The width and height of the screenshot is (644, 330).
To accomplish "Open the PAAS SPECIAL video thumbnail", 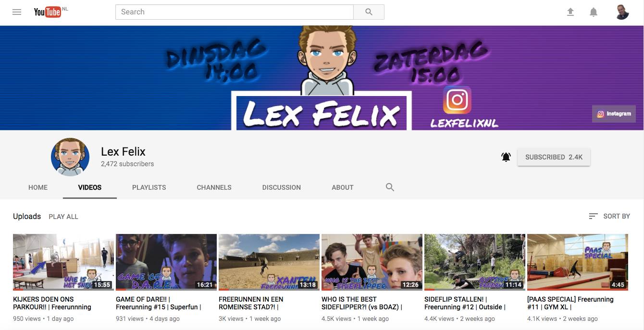I will [577, 262].
